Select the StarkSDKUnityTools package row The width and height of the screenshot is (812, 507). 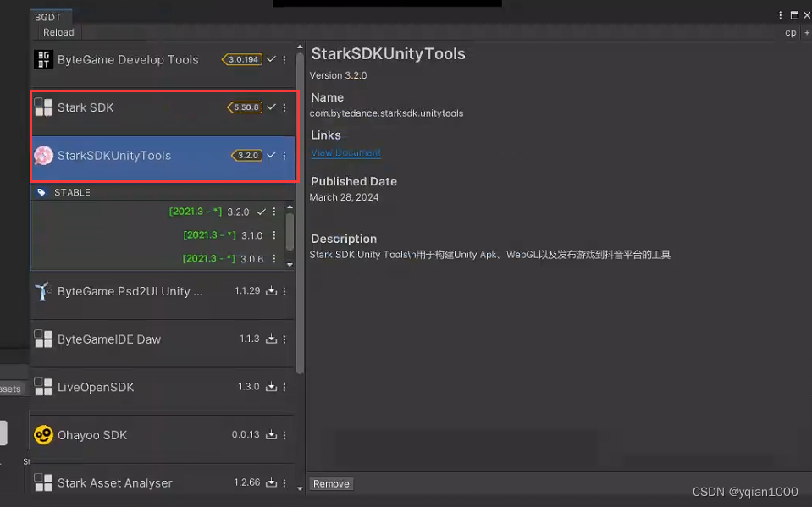(163, 158)
